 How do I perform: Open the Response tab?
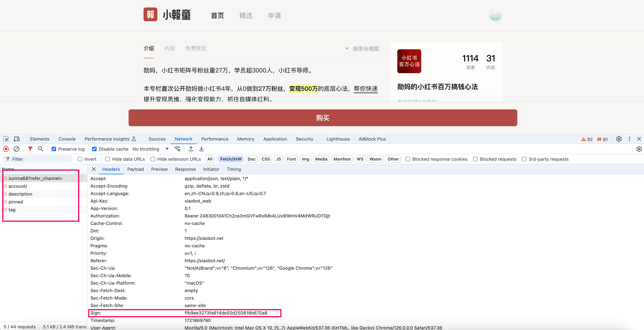click(185, 169)
